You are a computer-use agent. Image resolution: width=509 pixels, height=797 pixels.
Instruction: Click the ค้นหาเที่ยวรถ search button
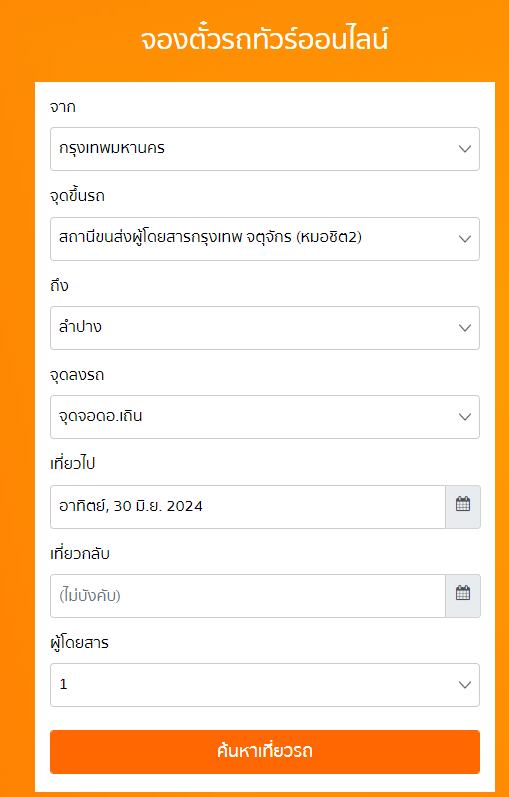tap(265, 752)
